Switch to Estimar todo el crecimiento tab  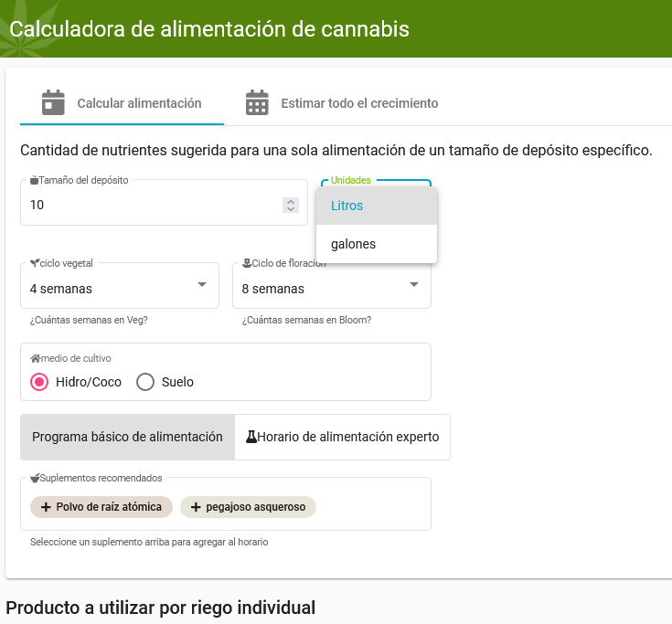tap(342, 103)
